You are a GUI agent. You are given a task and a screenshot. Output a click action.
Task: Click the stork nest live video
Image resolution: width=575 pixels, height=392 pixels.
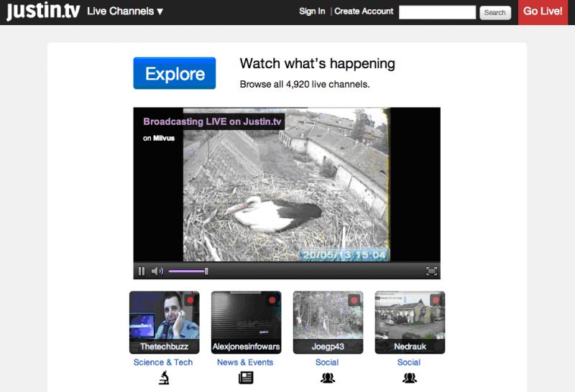point(286,185)
